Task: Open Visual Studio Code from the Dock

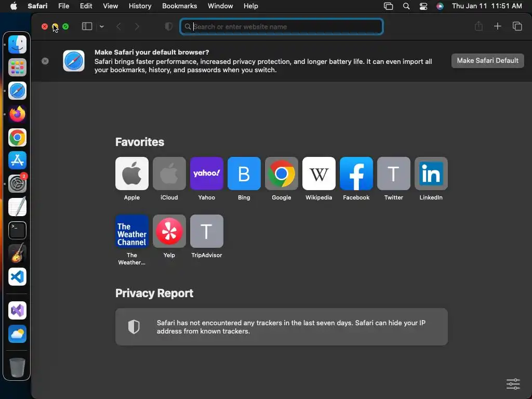Action: [x=17, y=277]
